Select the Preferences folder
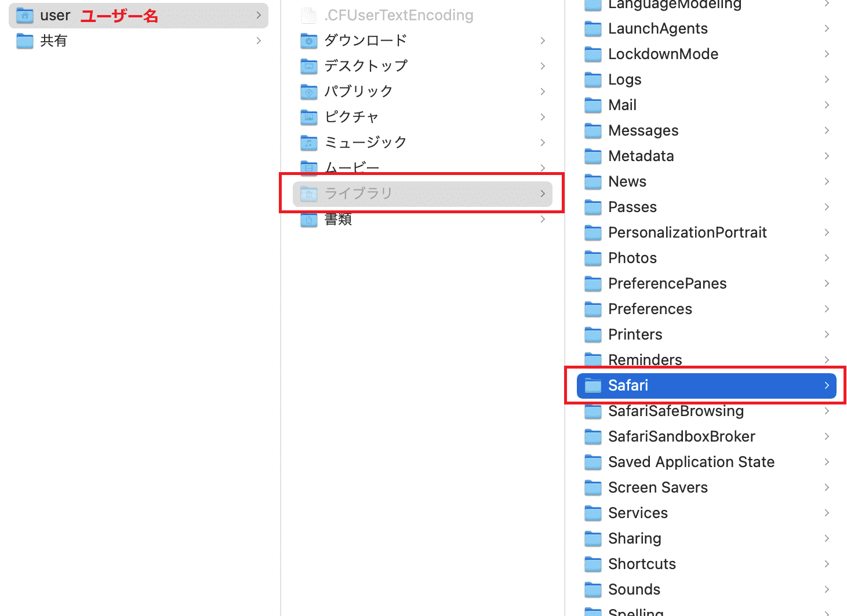 tap(707, 309)
